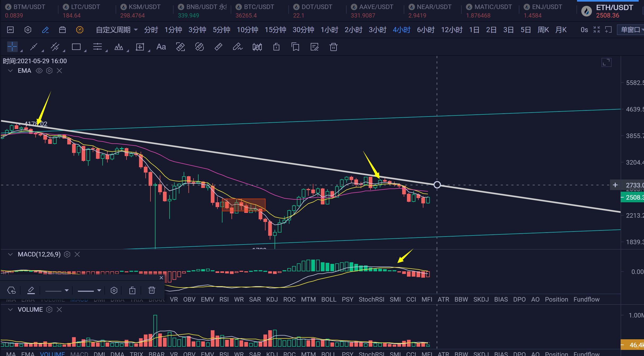Select the ruler measurement tool
Image resolution: width=644 pixels, height=356 pixels.
(x=218, y=47)
